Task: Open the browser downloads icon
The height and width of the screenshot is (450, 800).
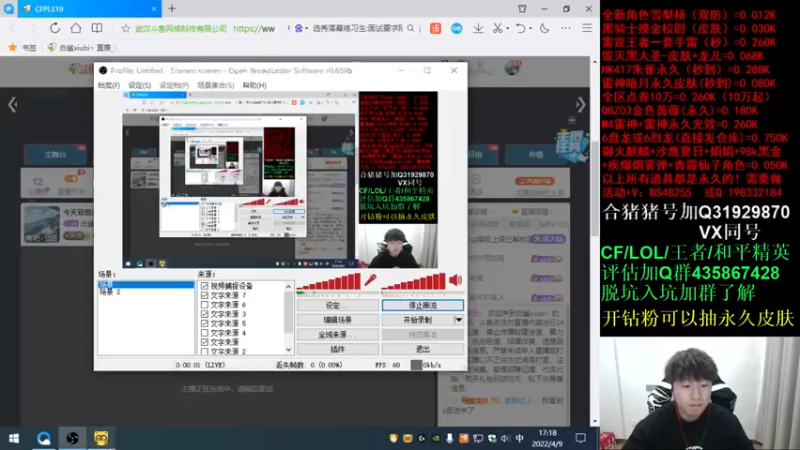Action: click(x=478, y=29)
